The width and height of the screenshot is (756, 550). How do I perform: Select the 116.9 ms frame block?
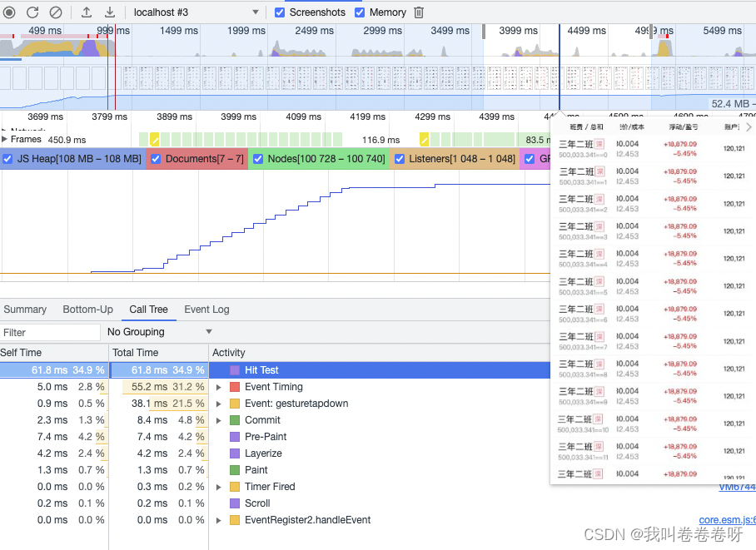tap(380, 140)
